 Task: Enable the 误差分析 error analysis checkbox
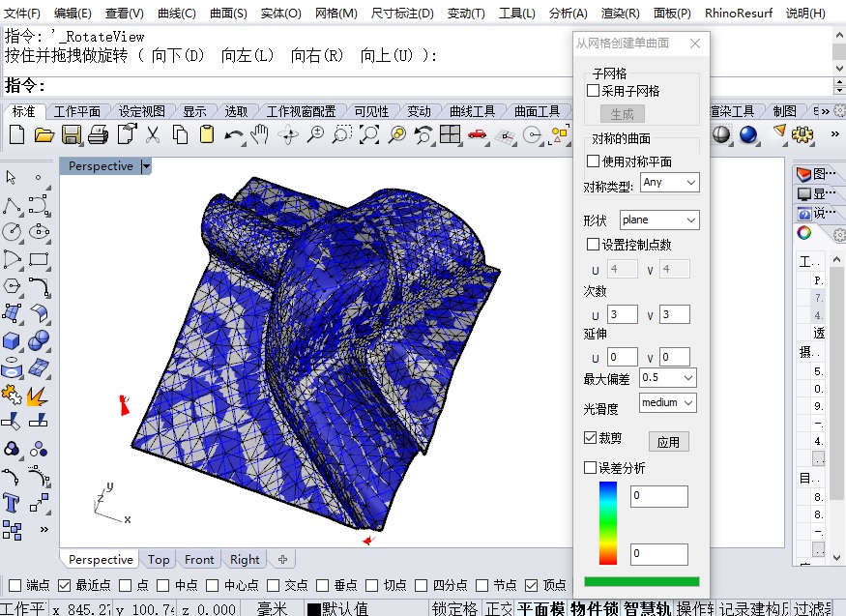pyautogui.click(x=592, y=468)
